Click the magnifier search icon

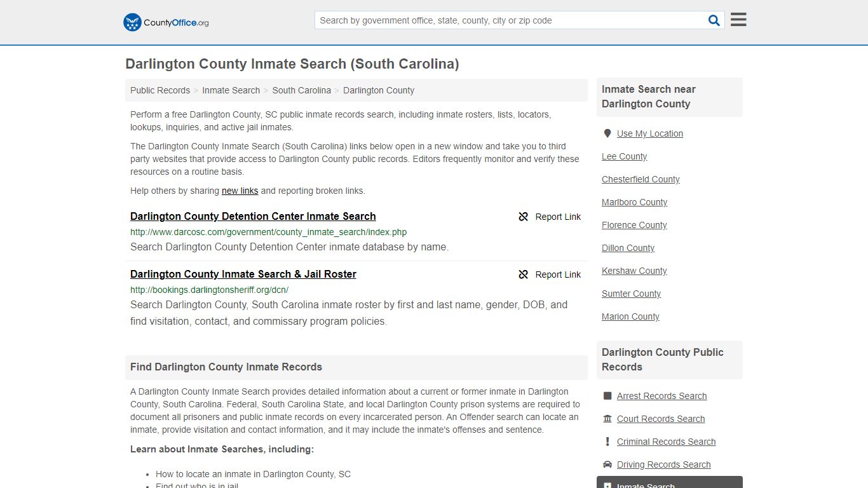click(x=714, y=20)
